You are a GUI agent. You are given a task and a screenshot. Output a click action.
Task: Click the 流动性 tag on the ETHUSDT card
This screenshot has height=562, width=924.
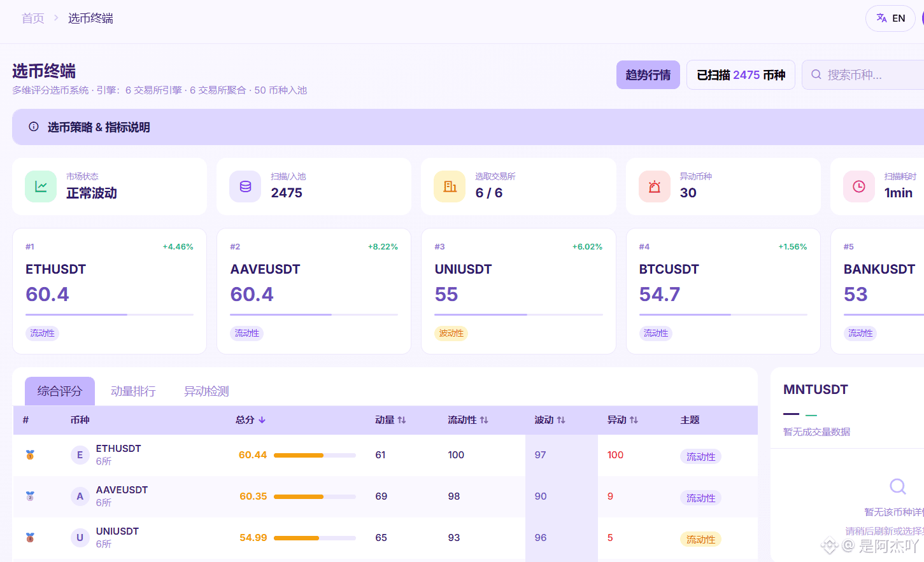click(42, 333)
